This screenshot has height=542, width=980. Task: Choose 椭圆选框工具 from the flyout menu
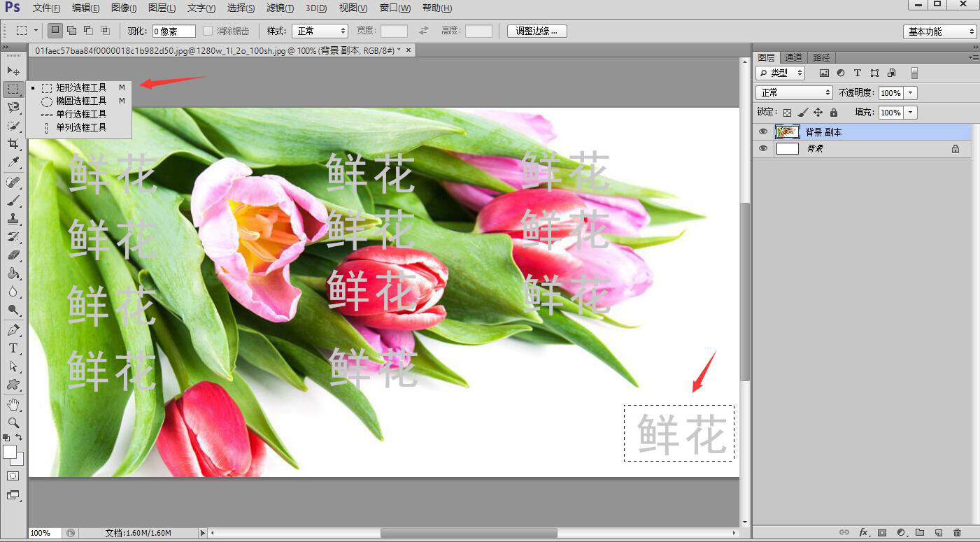pyautogui.click(x=81, y=101)
